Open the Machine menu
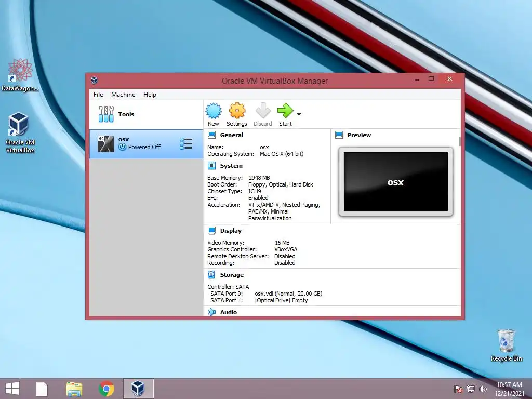The image size is (532, 399). [x=123, y=95]
